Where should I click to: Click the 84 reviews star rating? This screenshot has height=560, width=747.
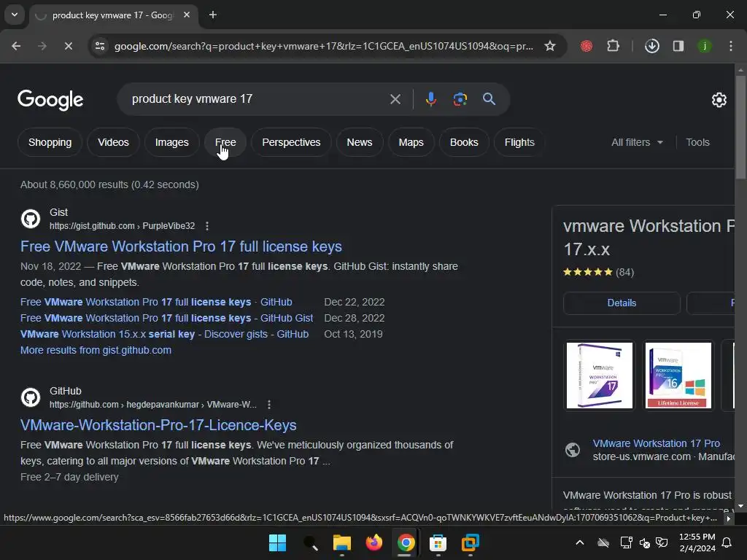click(598, 273)
